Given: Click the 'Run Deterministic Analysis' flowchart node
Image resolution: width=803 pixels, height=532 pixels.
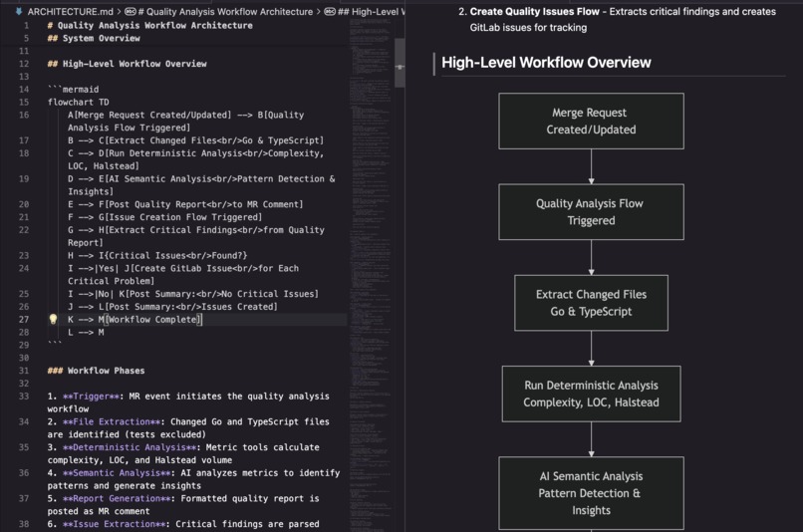Looking at the screenshot, I should click(591, 394).
